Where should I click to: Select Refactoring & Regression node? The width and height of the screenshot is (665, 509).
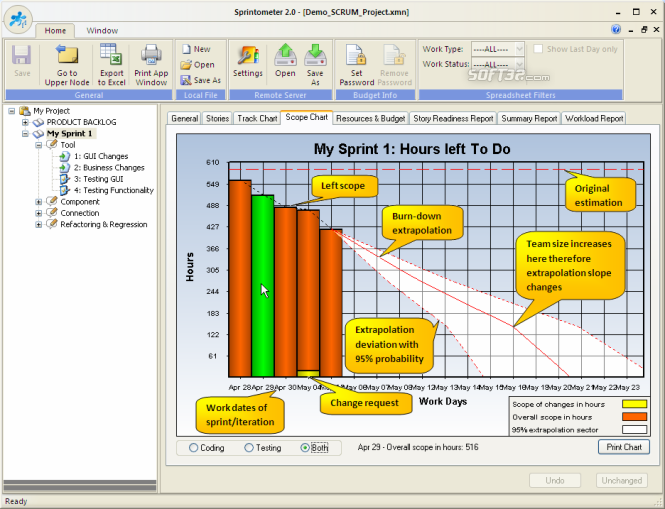pyautogui.click(x=103, y=224)
